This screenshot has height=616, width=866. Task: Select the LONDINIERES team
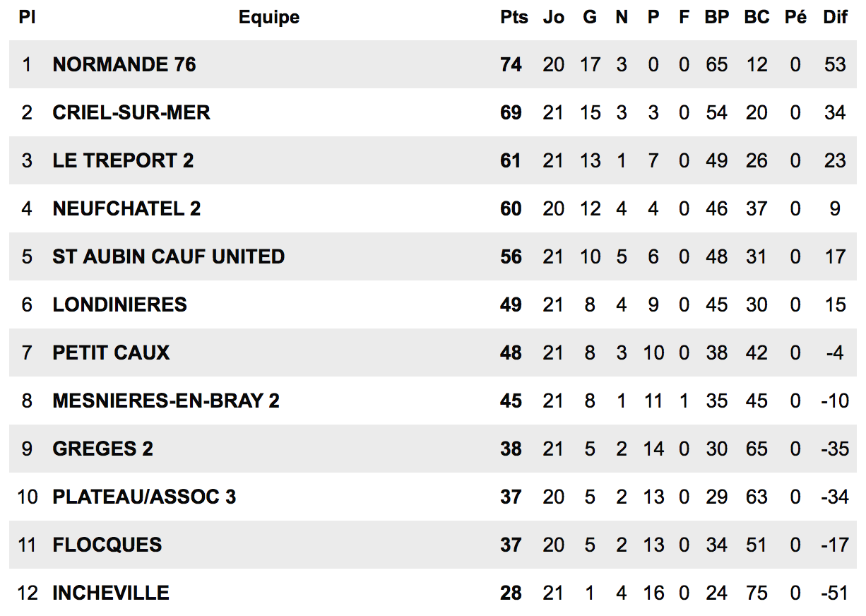point(120,304)
